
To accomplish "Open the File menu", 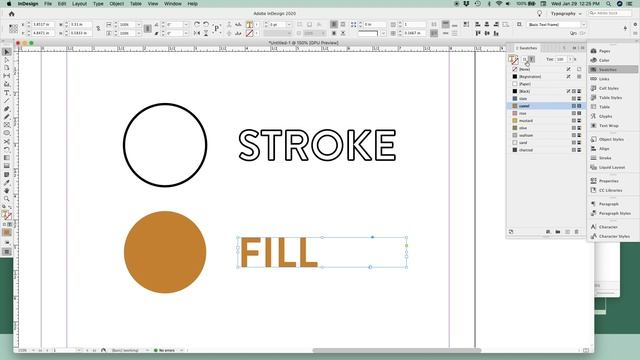I will 48,4.
